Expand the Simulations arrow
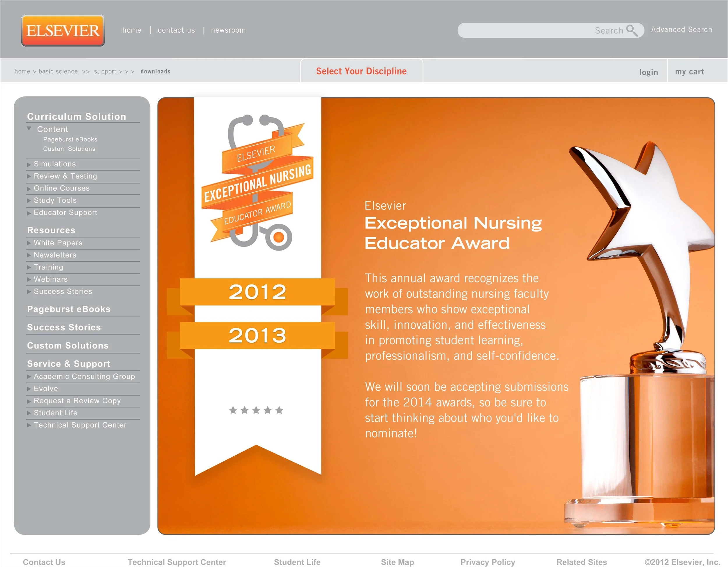 [x=29, y=164]
